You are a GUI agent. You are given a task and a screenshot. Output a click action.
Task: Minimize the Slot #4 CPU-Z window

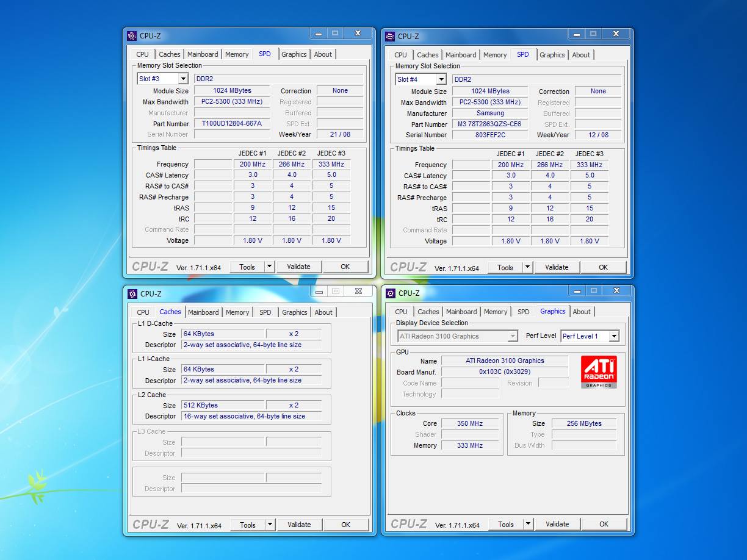coord(576,34)
